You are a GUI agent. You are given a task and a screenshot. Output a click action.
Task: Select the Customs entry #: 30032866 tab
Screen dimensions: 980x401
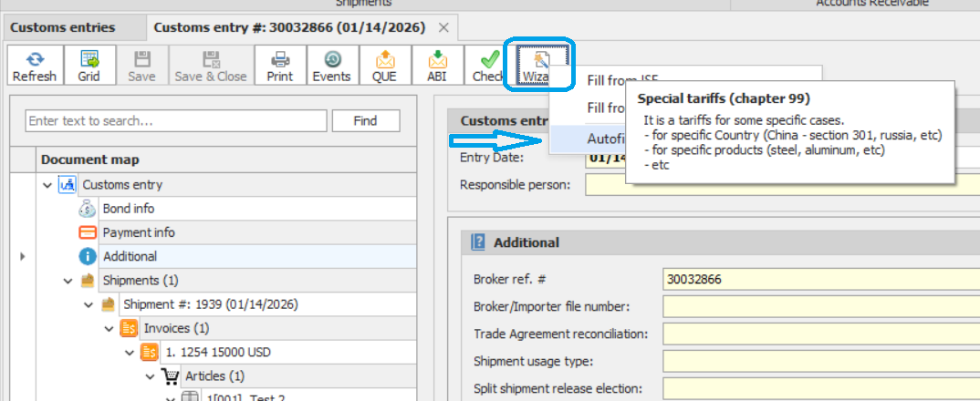tap(289, 27)
